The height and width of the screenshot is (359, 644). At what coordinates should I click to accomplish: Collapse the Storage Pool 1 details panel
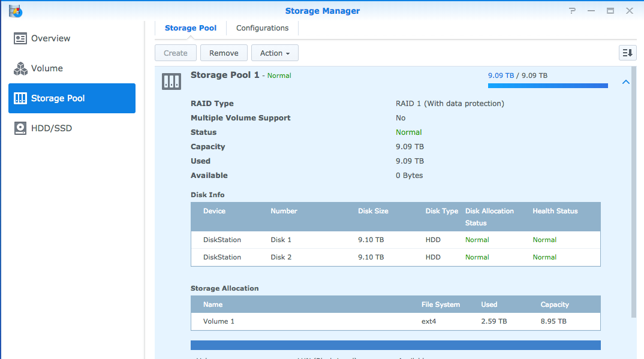point(625,82)
